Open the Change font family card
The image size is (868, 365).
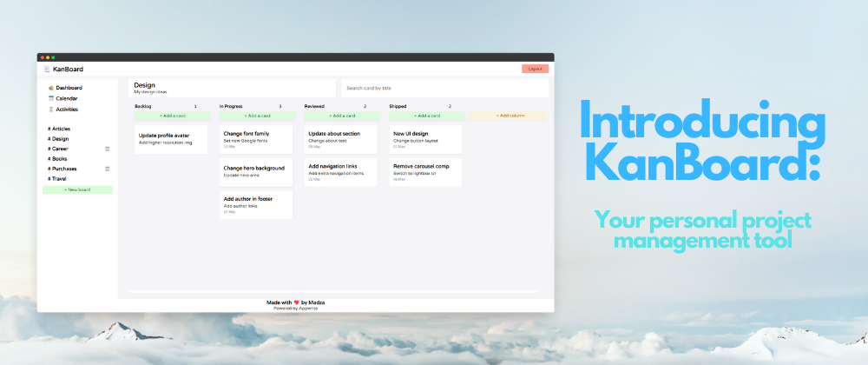[256, 140]
